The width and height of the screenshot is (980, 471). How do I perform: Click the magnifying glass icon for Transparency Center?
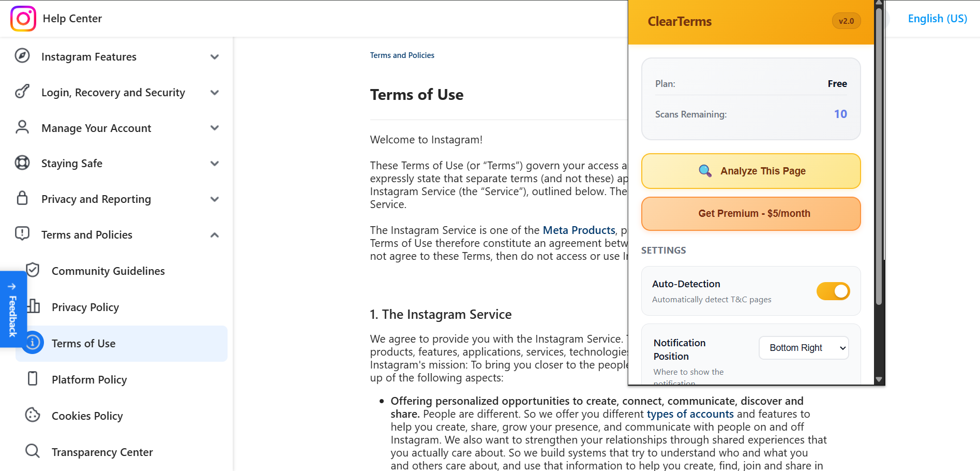[x=33, y=451]
